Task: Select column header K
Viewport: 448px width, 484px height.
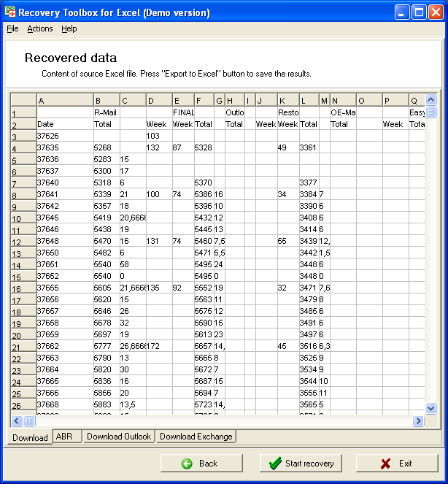Action: coord(288,100)
